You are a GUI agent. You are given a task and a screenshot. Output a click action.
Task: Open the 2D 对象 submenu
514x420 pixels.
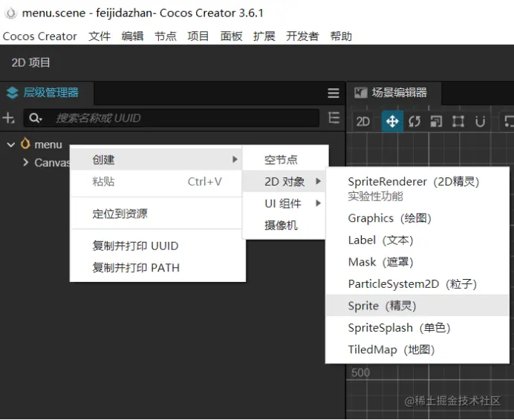click(x=284, y=182)
